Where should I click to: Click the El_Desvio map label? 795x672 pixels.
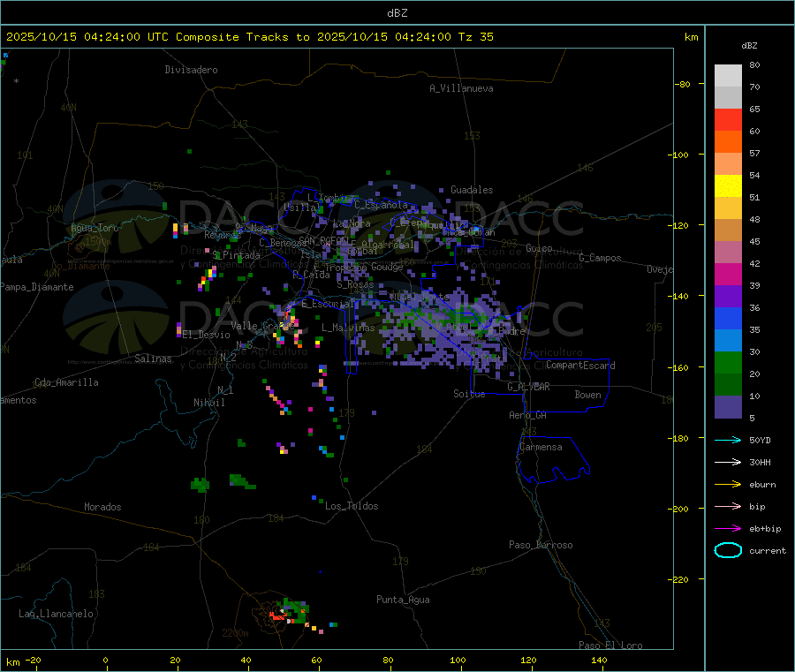207,335
